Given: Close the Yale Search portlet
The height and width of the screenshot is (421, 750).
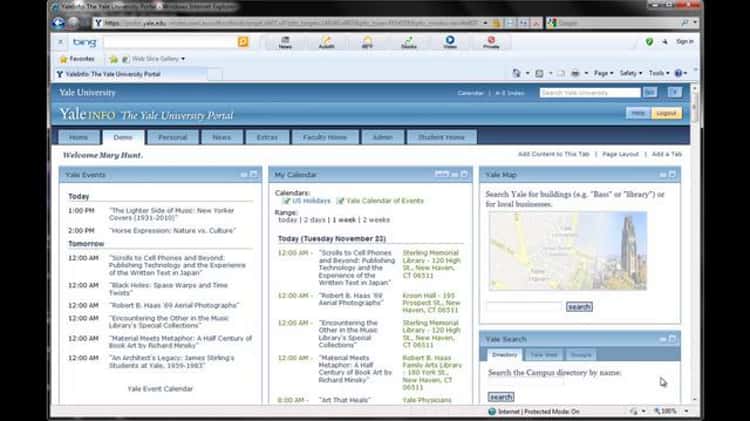Looking at the screenshot, I should click(x=673, y=339).
